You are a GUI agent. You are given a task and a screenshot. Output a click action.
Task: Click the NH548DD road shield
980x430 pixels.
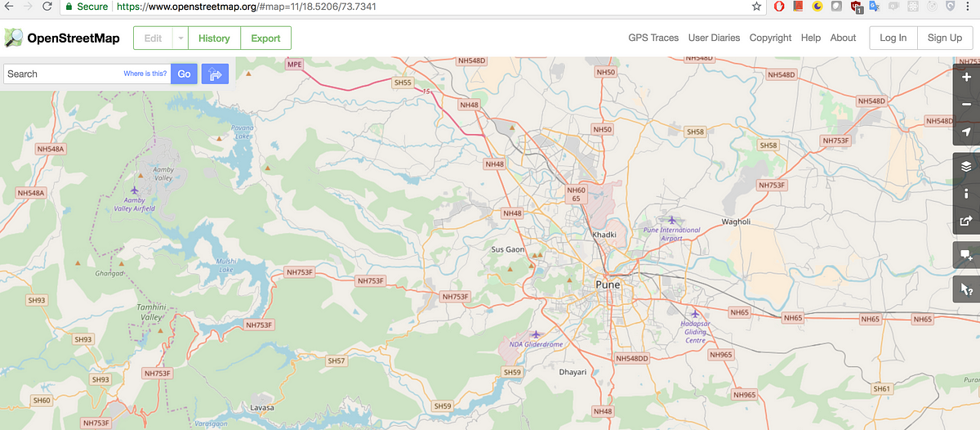(x=632, y=359)
